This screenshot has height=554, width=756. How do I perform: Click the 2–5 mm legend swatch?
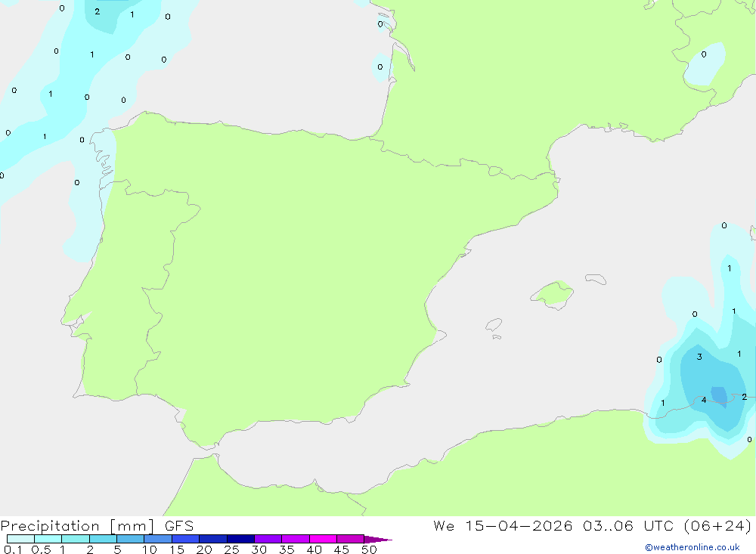pyautogui.click(x=103, y=539)
